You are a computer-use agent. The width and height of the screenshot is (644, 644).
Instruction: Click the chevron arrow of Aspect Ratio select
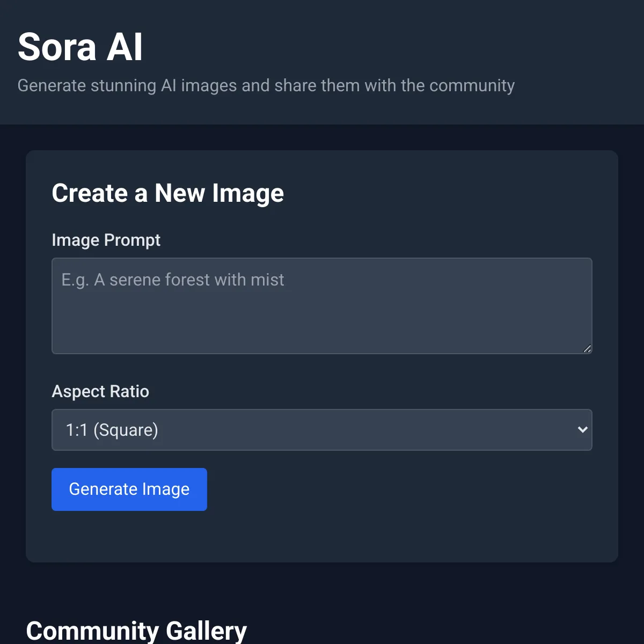click(x=582, y=429)
